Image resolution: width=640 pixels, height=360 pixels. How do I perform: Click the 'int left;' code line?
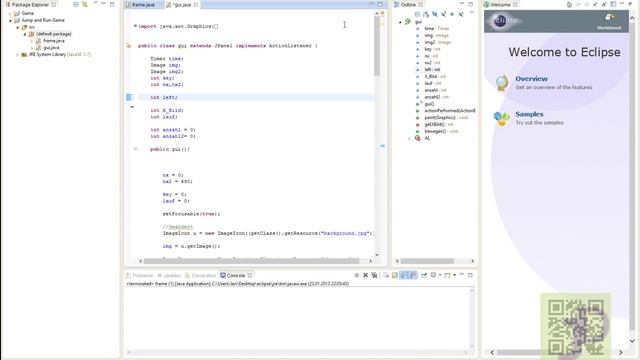click(164, 97)
